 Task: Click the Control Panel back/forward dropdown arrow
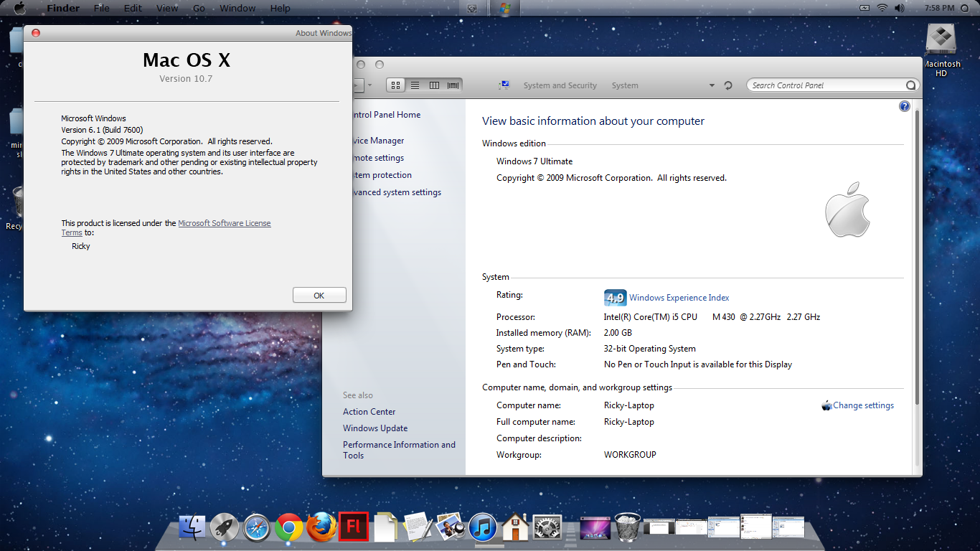click(369, 85)
